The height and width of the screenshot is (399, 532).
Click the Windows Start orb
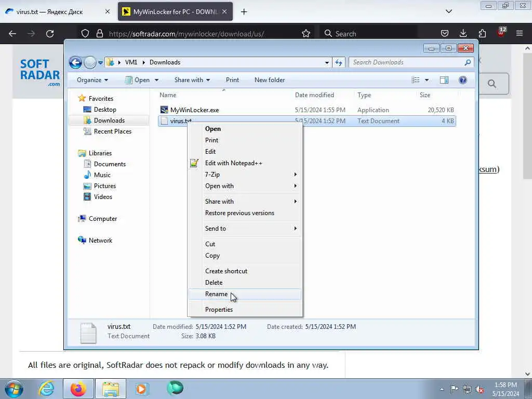click(x=14, y=389)
